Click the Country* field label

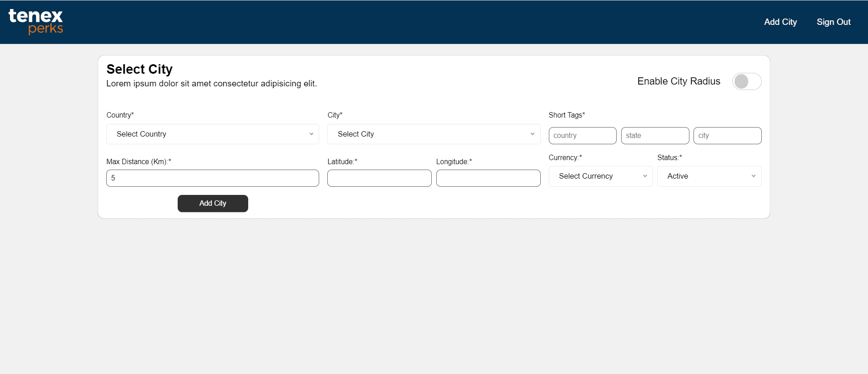coord(120,115)
